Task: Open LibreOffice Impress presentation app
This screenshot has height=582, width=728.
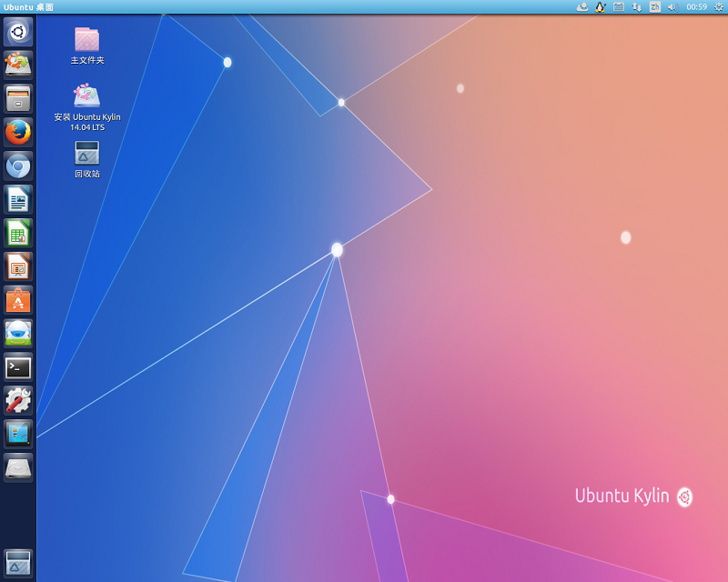Action: point(18,266)
